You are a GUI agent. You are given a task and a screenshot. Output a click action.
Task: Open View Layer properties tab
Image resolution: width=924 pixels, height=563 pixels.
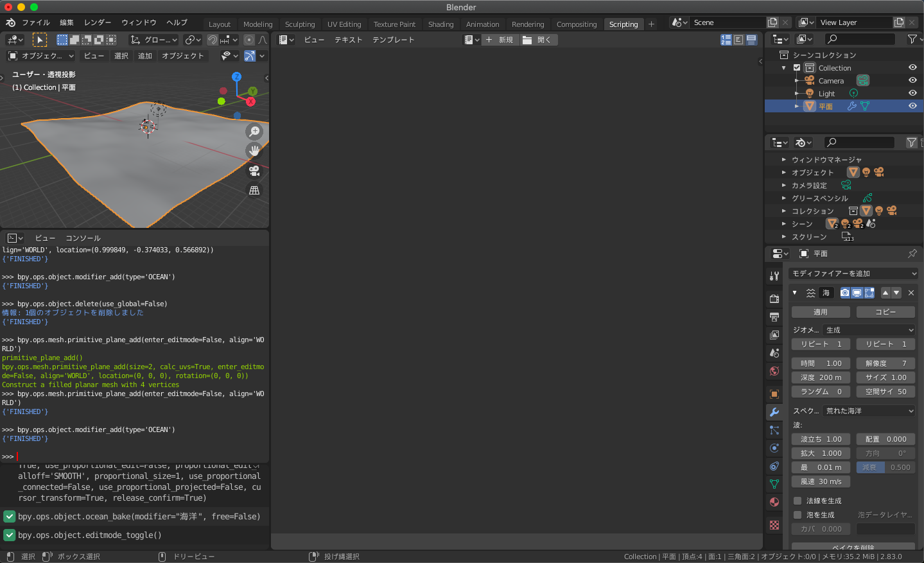point(774,335)
